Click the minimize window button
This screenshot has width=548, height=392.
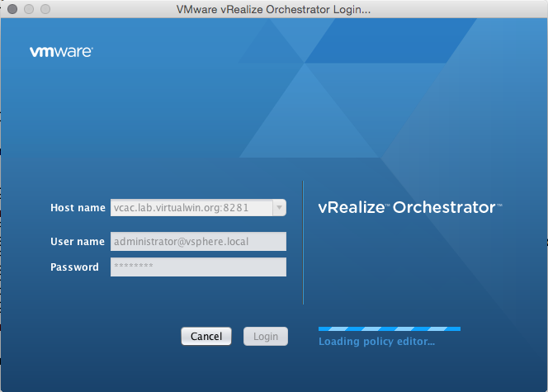[x=29, y=9]
